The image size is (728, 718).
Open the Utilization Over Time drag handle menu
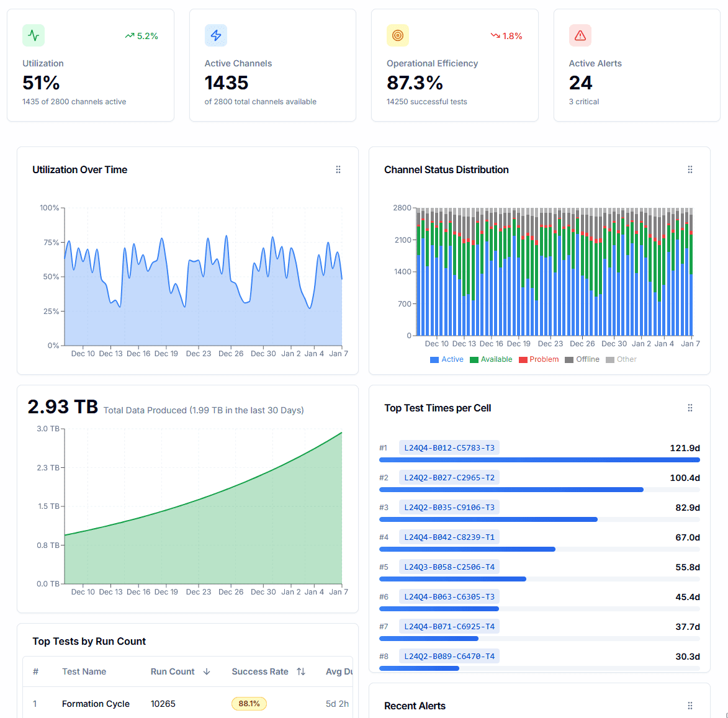[338, 170]
